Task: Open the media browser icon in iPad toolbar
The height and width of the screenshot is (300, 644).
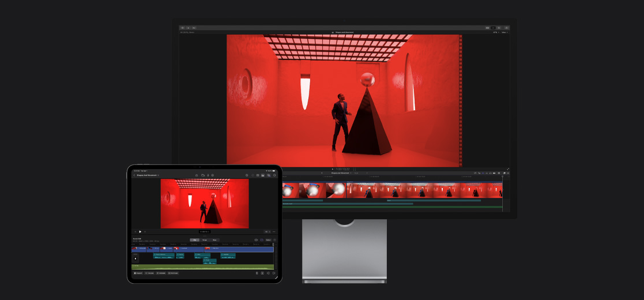Action: (202, 175)
